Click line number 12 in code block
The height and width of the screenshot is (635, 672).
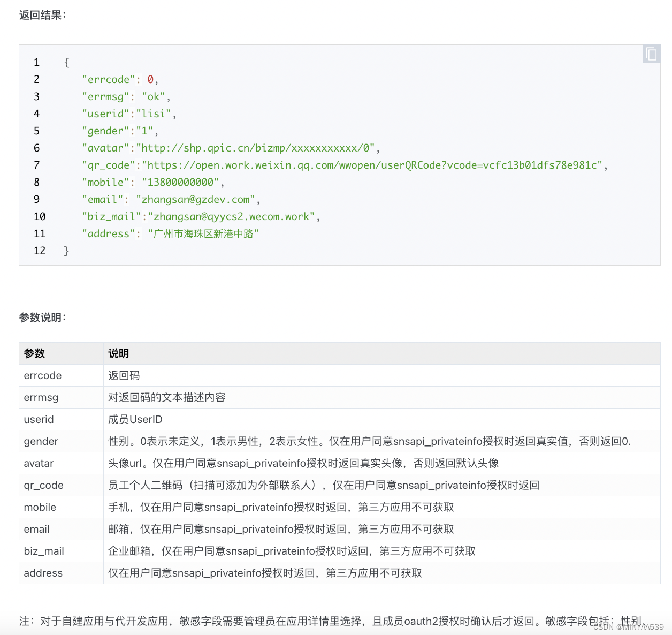click(40, 251)
